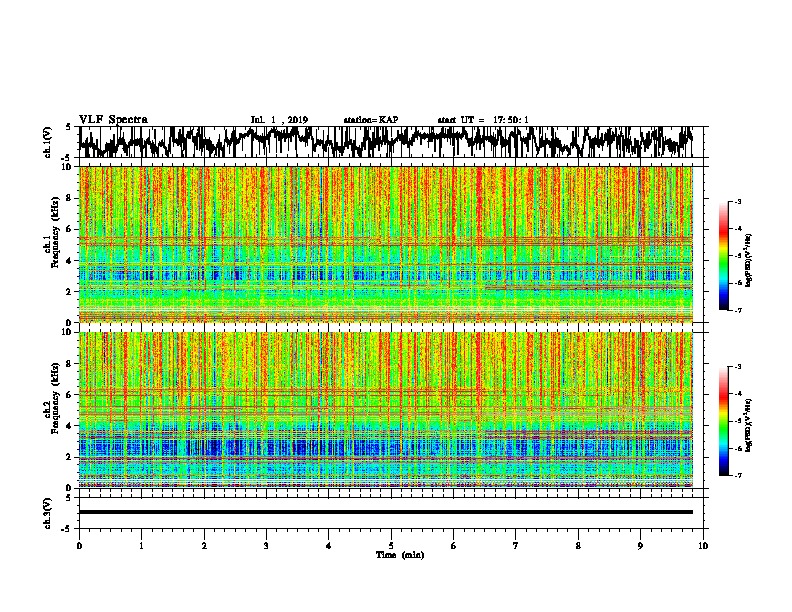The image size is (792, 612).
Task: Click the ch.2 "Frequency (kHz)" axis label
Action: click(55, 398)
